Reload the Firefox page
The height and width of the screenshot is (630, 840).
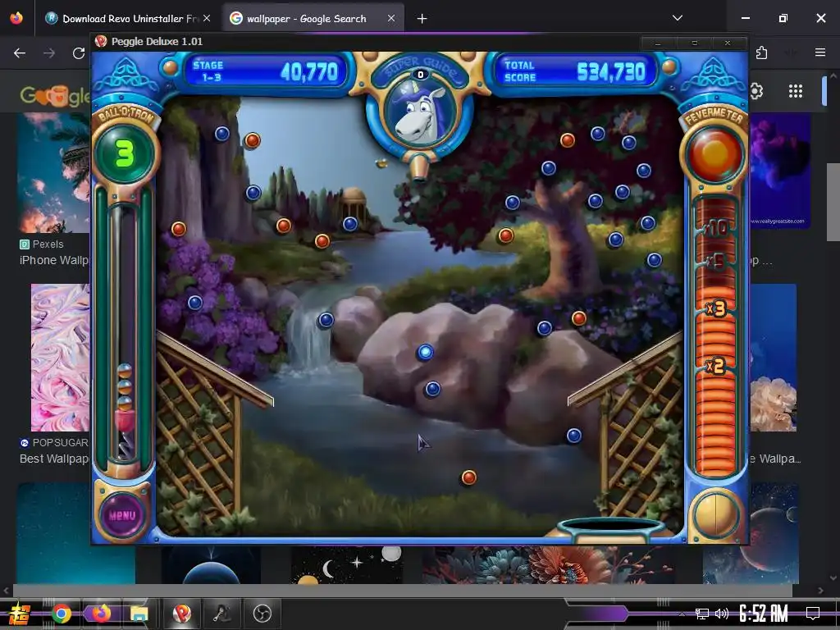(x=79, y=53)
